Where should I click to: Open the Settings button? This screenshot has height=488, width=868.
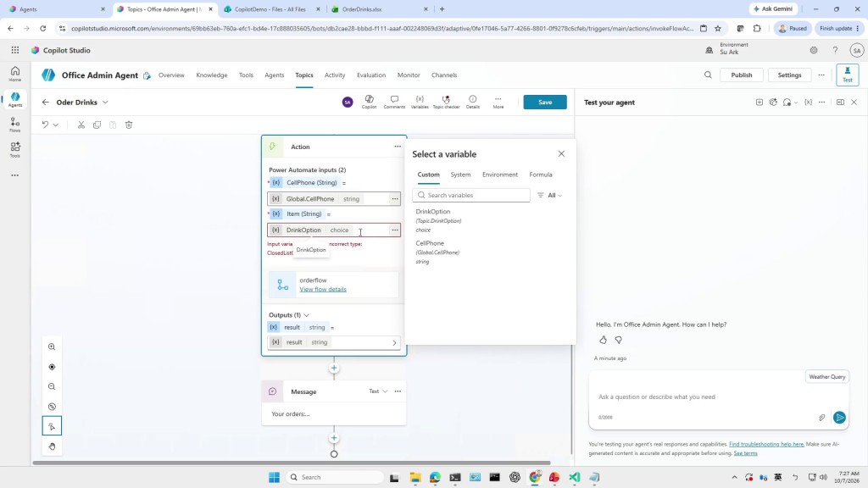pos(789,75)
